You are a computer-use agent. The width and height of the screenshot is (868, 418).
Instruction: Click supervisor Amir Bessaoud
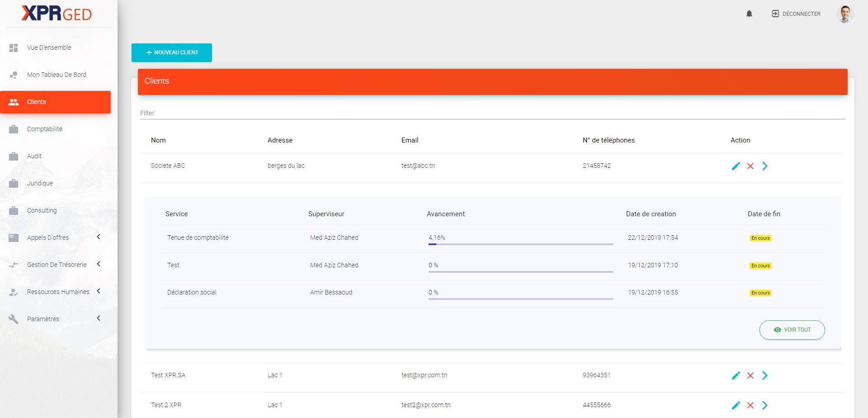tap(331, 292)
